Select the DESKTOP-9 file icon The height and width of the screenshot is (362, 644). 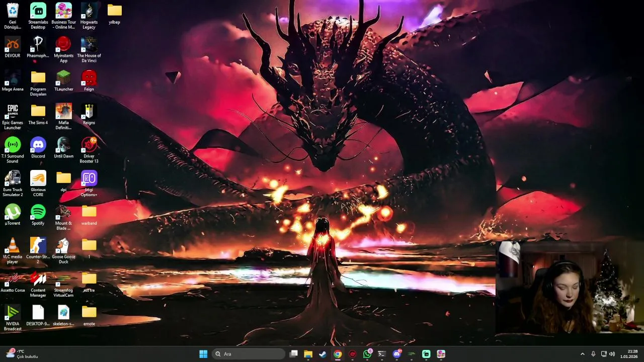pos(38,315)
